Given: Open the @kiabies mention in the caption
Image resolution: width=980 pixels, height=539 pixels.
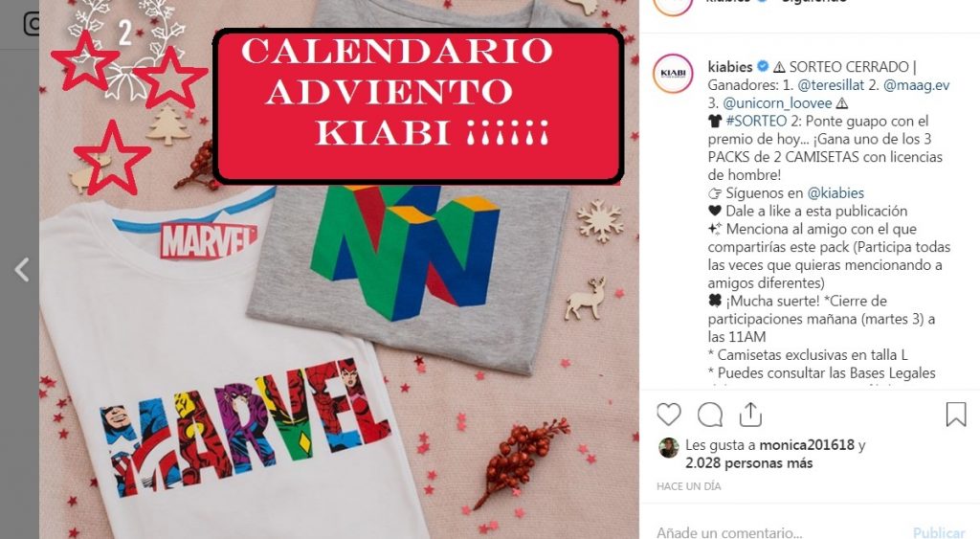Looking at the screenshot, I should point(835,193).
